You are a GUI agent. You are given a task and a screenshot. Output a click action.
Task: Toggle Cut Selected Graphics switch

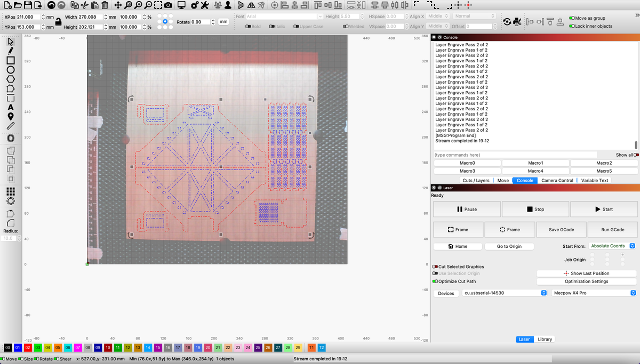[x=435, y=266]
